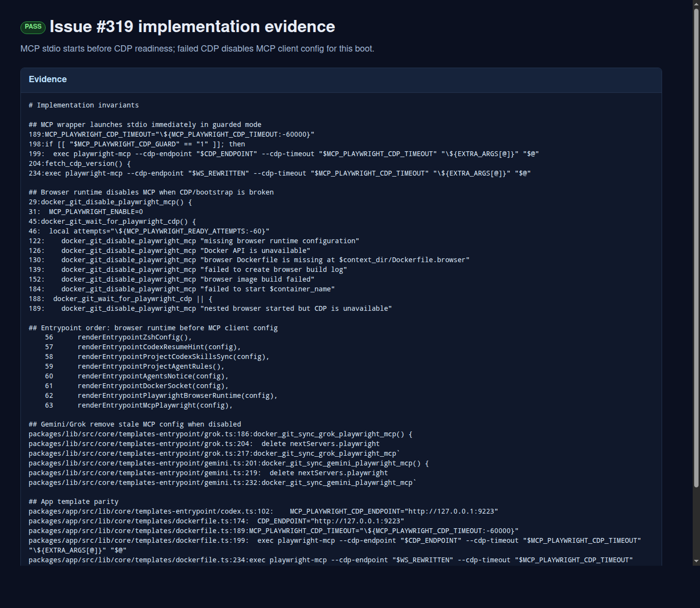Click line 31 MCP_PLAYWRIGHT_ENABLE=0
Screen dimensions: 700x608
86,212
